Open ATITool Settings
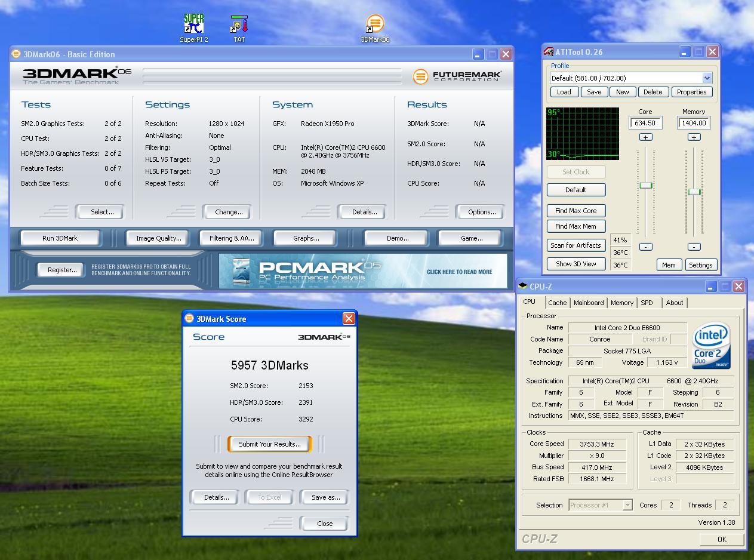This screenshot has height=560, width=754. pos(700,265)
